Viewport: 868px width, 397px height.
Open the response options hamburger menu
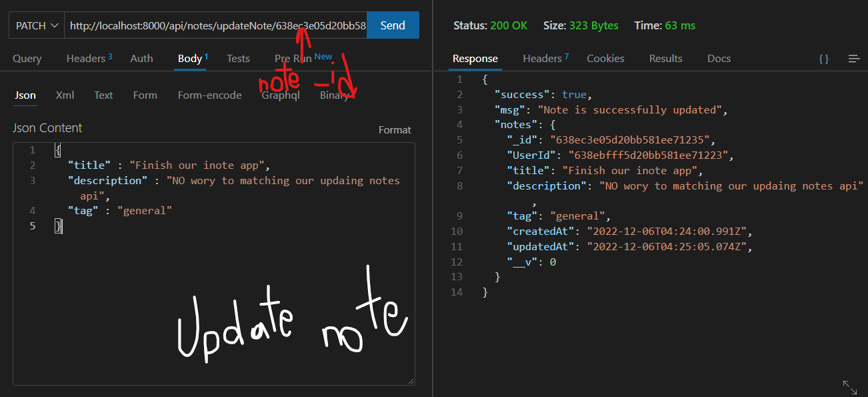[x=854, y=59]
